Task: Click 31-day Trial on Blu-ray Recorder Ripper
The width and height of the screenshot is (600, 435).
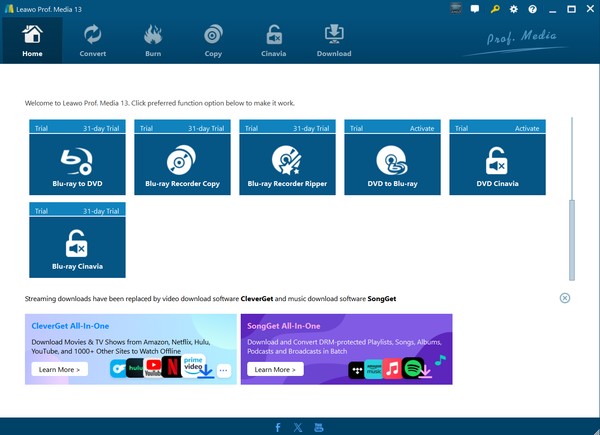Action: (311, 129)
